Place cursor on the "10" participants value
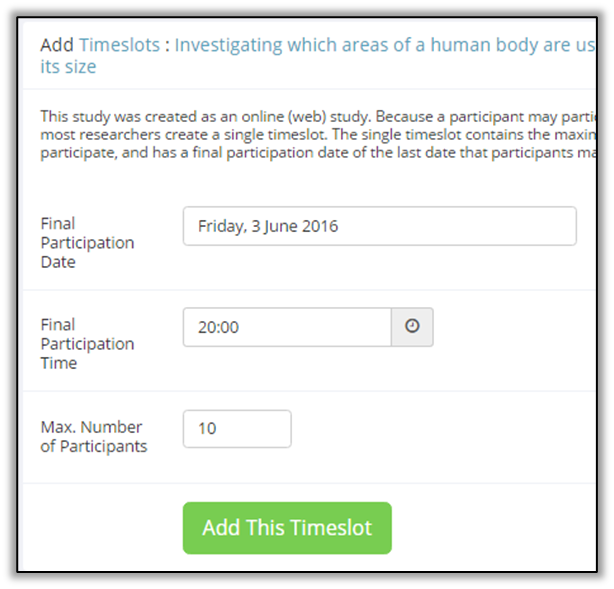Screen dimensions: 614x589 [x=207, y=429]
